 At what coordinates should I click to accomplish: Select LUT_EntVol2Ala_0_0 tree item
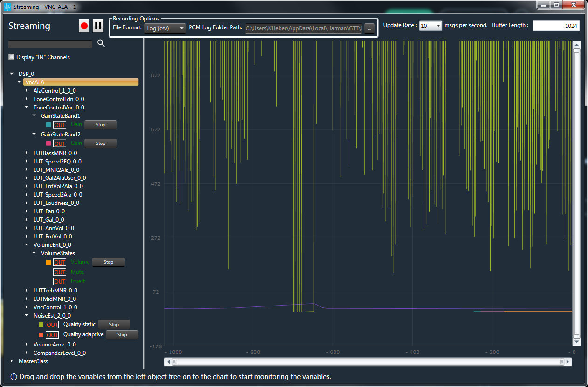coord(58,186)
